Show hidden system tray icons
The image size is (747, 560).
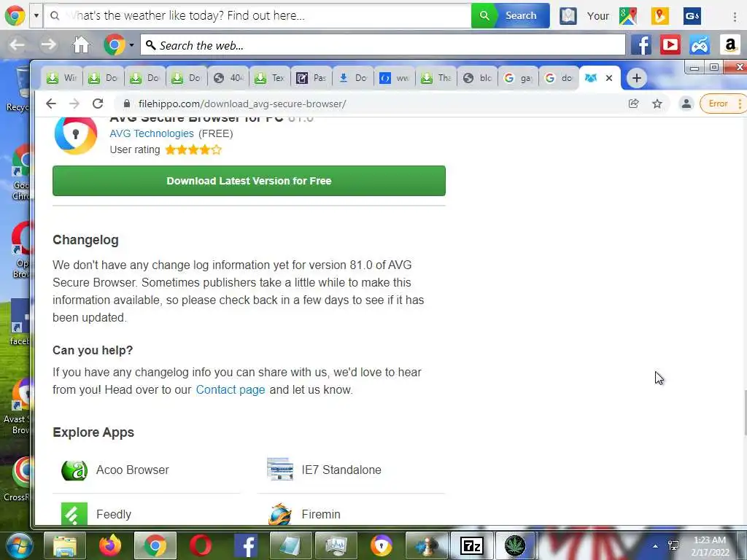(656, 546)
